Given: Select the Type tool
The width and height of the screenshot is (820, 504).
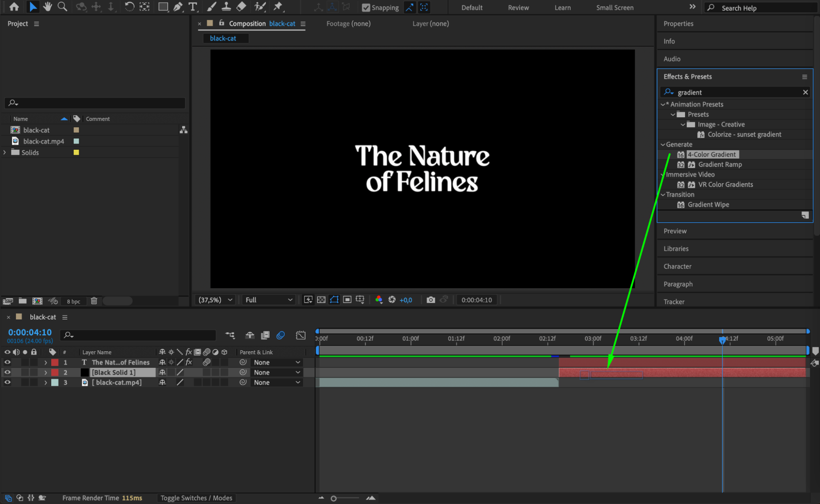Looking at the screenshot, I should pyautogui.click(x=192, y=7).
